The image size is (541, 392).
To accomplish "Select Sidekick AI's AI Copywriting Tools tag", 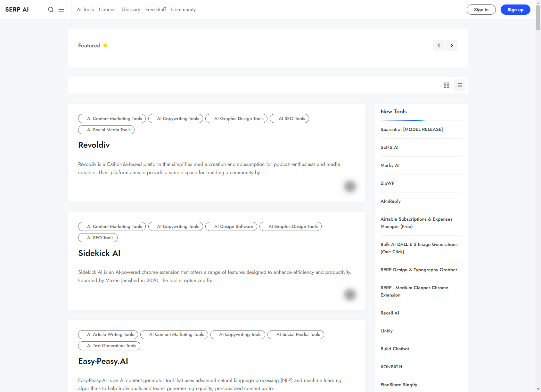I will pyautogui.click(x=176, y=226).
